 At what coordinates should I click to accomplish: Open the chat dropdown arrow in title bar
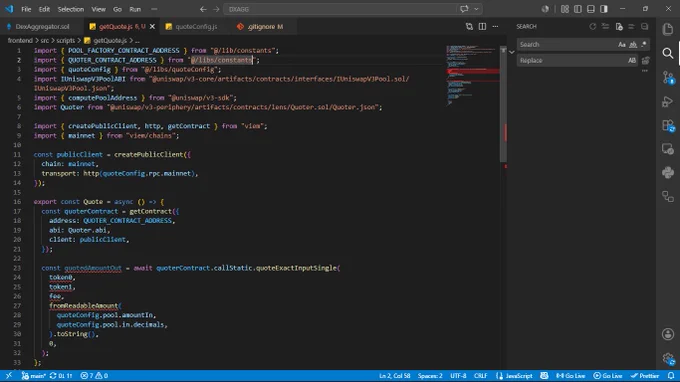[476, 9]
